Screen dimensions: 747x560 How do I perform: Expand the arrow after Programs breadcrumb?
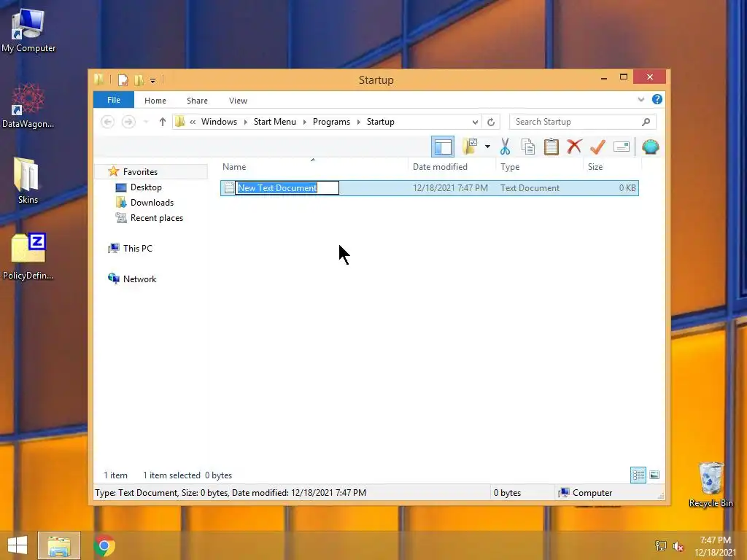pyautogui.click(x=359, y=122)
